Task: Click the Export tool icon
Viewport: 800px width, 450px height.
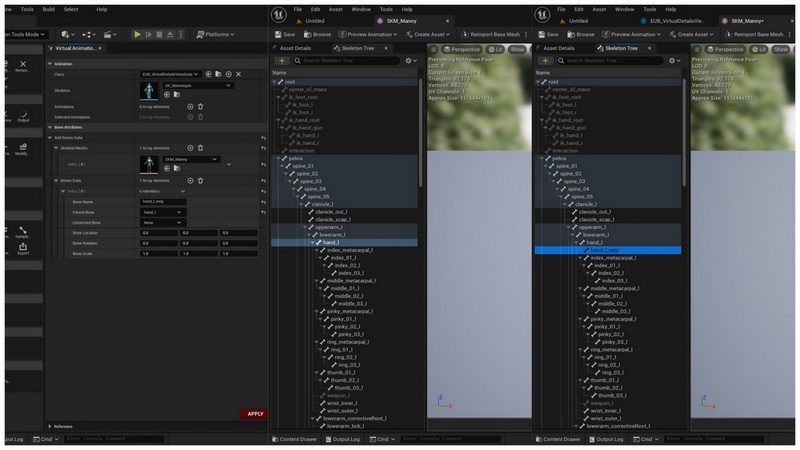Action: coord(22,247)
